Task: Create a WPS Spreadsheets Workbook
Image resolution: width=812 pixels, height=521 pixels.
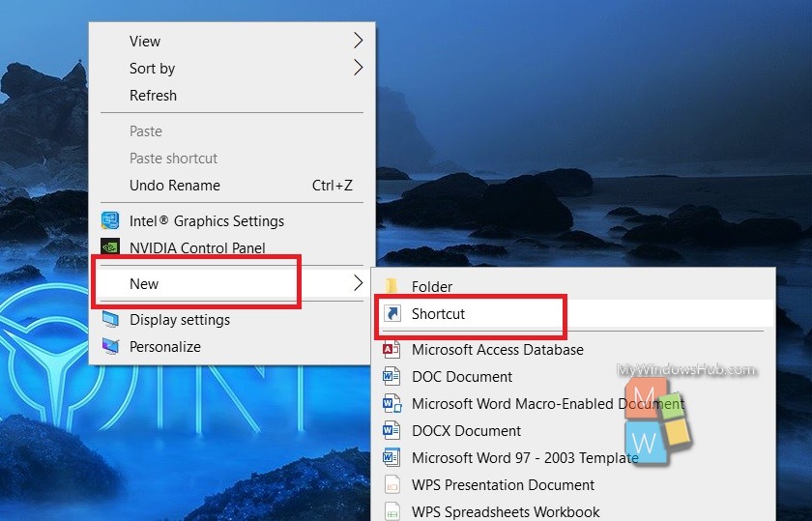Action: (573, 510)
